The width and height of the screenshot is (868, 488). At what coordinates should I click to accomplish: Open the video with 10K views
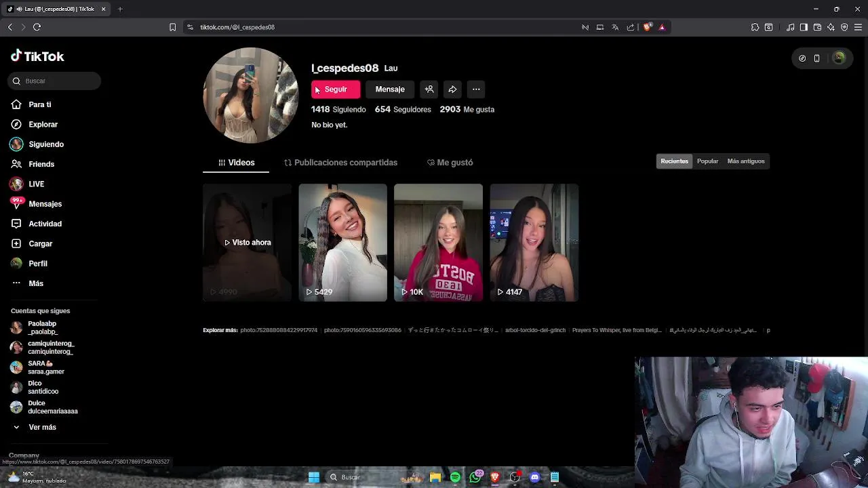point(439,243)
